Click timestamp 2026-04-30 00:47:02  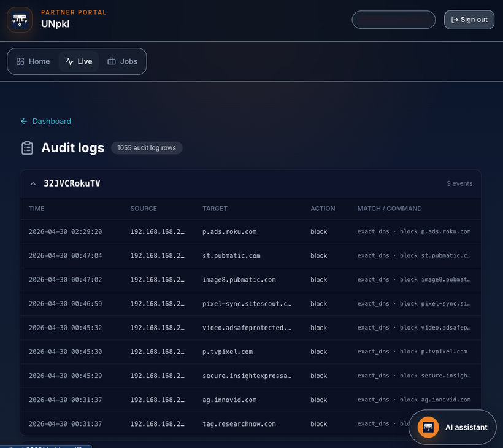point(66,280)
